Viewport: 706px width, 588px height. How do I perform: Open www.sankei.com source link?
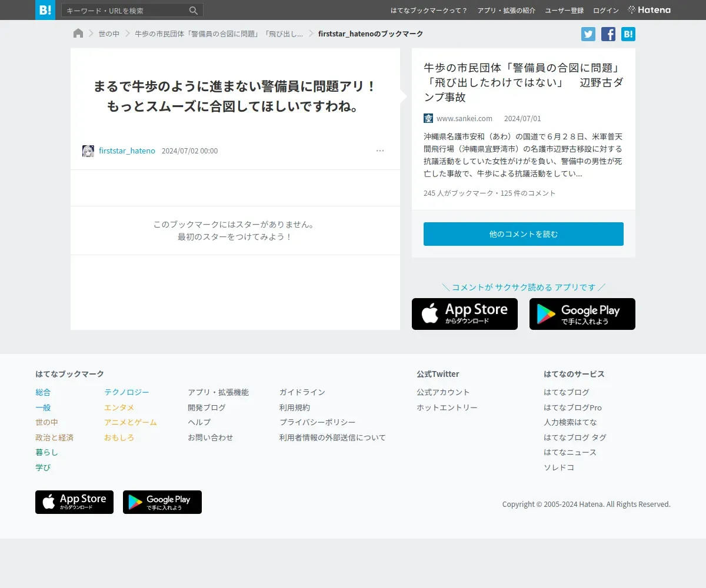pos(464,118)
